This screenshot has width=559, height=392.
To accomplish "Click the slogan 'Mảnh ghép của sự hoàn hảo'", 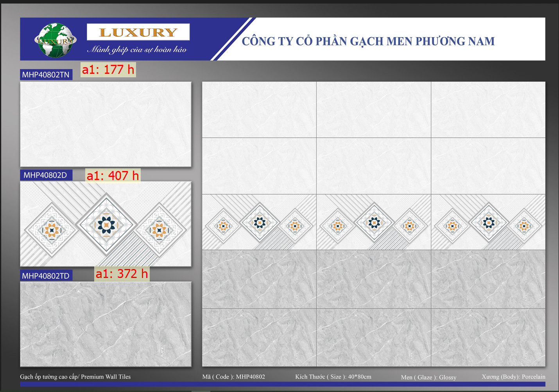I will pyautogui.click(x=137, y=50).
